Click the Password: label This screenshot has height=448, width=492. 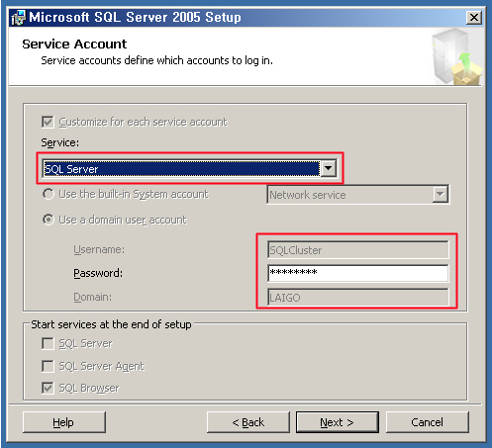(x=98, y=273)
